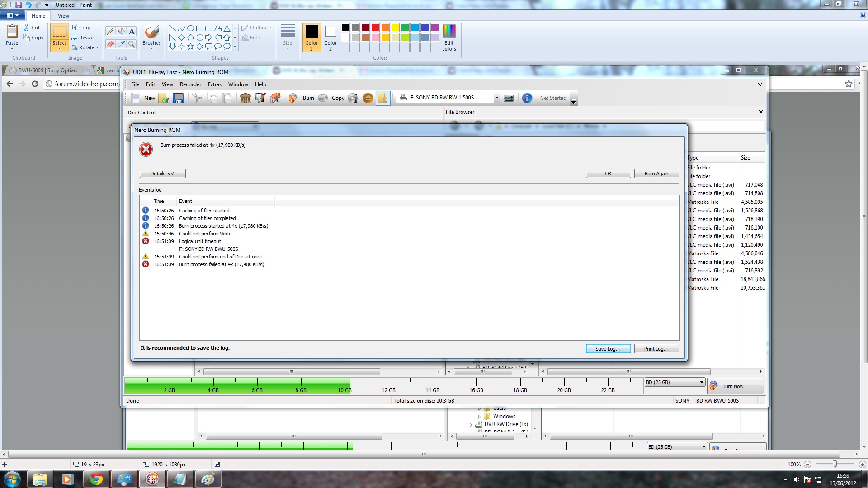
Task: Click the building columns icon in Nero toolbar
Action: 245,98
